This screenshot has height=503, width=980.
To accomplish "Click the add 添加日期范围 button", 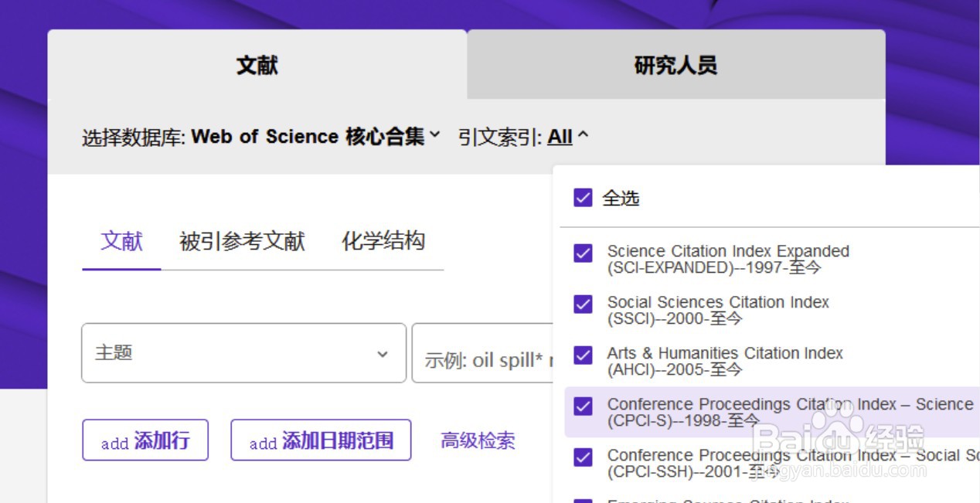I will point(321,440).
